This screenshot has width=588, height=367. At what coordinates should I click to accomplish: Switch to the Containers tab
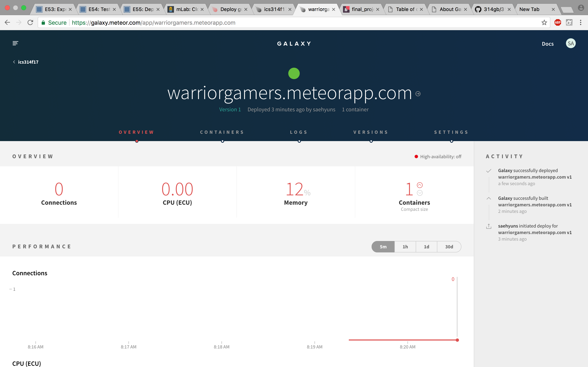(222, 132)
